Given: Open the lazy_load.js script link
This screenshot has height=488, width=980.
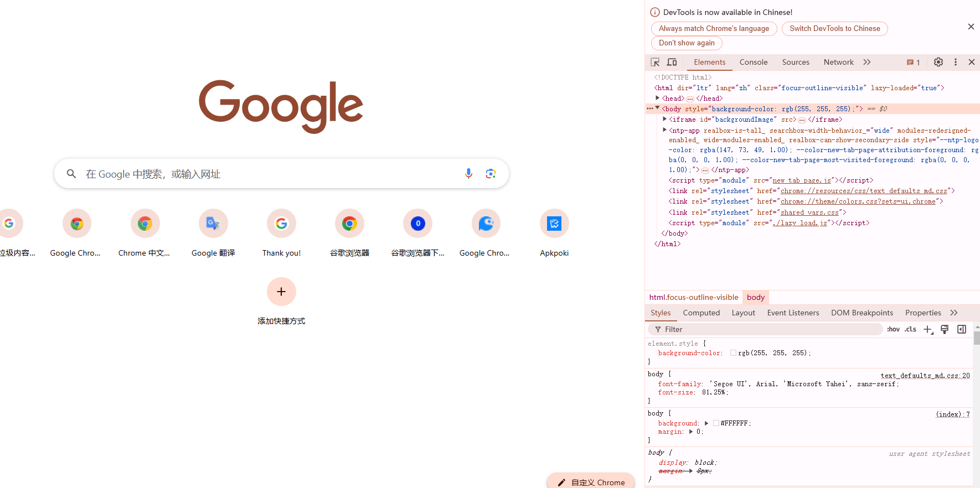Looking at the screenshot, I should click(x=800, y=223).
